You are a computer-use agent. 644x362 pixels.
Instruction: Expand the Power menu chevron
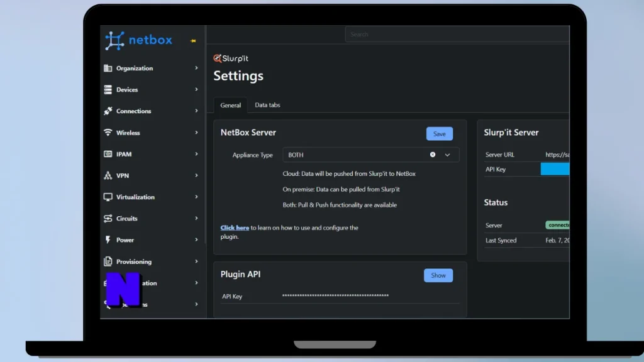coord(196,239)
